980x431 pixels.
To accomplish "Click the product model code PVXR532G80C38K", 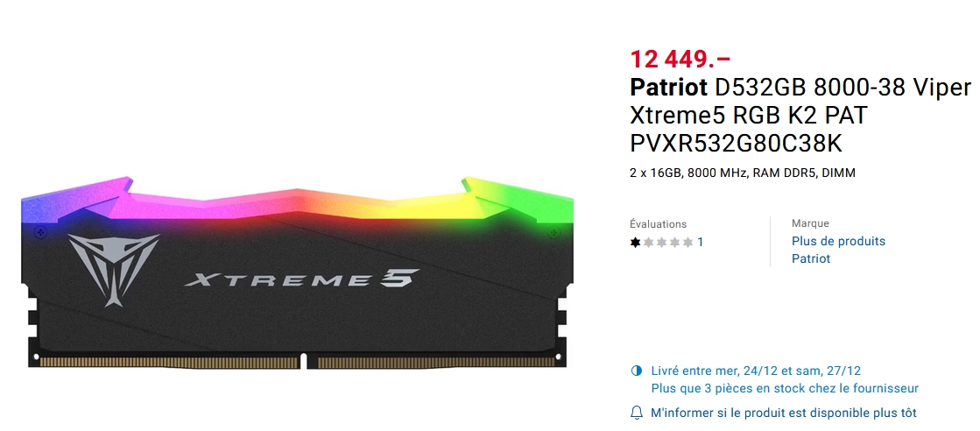I will (737, 144).
